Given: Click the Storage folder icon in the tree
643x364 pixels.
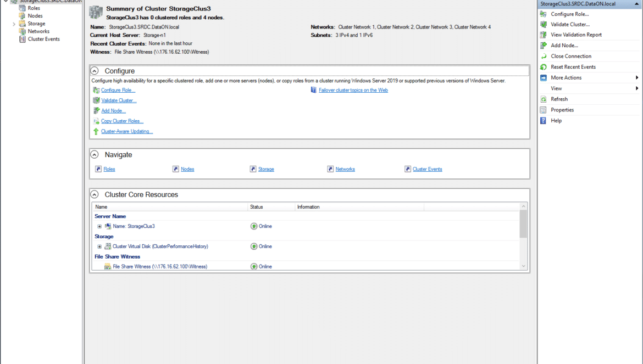Looking at the screenshot, I should point(22,24).
